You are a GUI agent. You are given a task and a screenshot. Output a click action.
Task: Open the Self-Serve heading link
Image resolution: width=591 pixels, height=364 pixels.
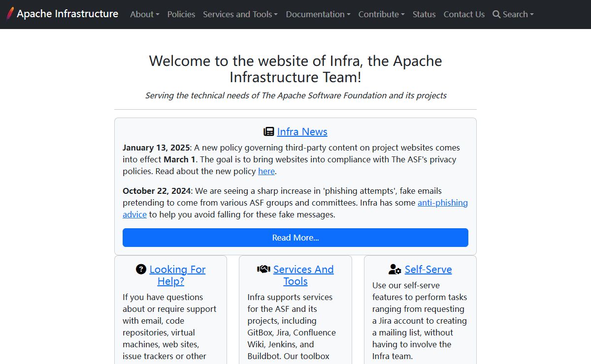coord(428,270)
